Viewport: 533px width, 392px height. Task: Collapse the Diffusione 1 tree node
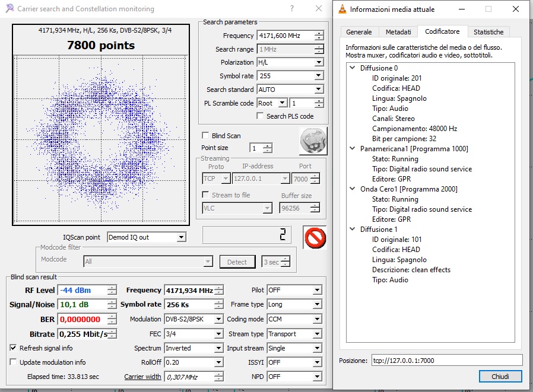point(353,229)
